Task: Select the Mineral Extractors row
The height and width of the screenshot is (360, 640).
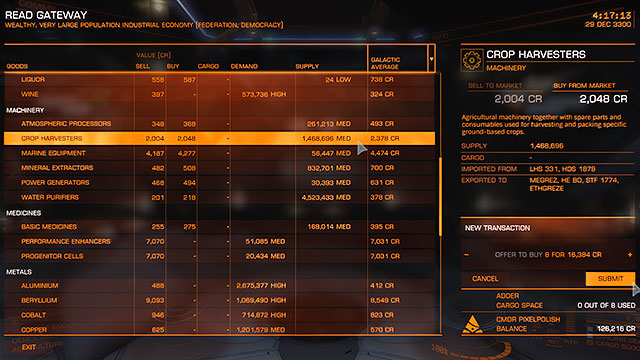Action: (220, 168)
